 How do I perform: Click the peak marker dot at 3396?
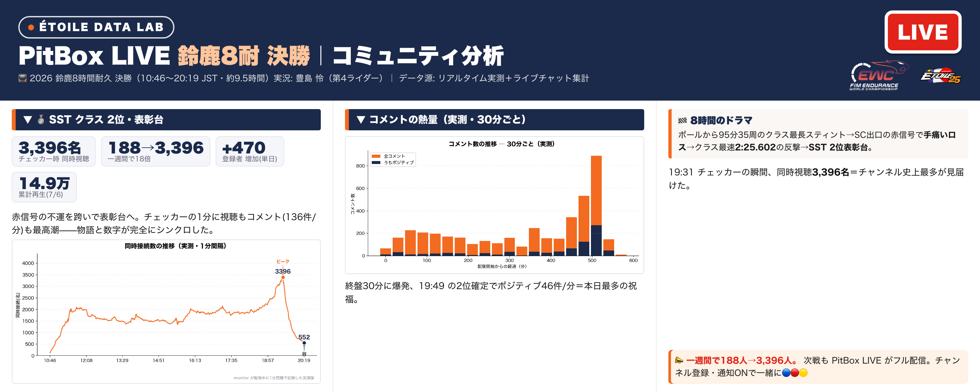[283, 277]
